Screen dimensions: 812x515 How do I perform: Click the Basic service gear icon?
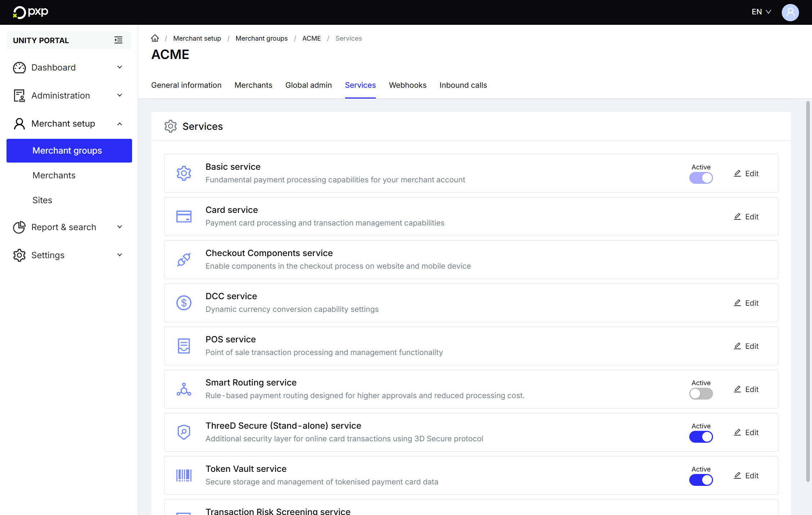tap(184, 173)
